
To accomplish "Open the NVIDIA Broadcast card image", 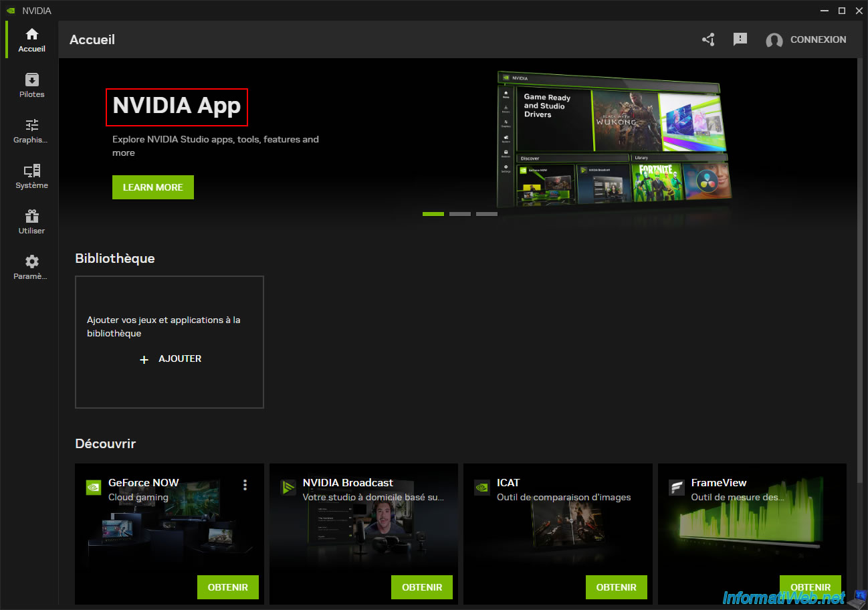I will pos(364,535).
